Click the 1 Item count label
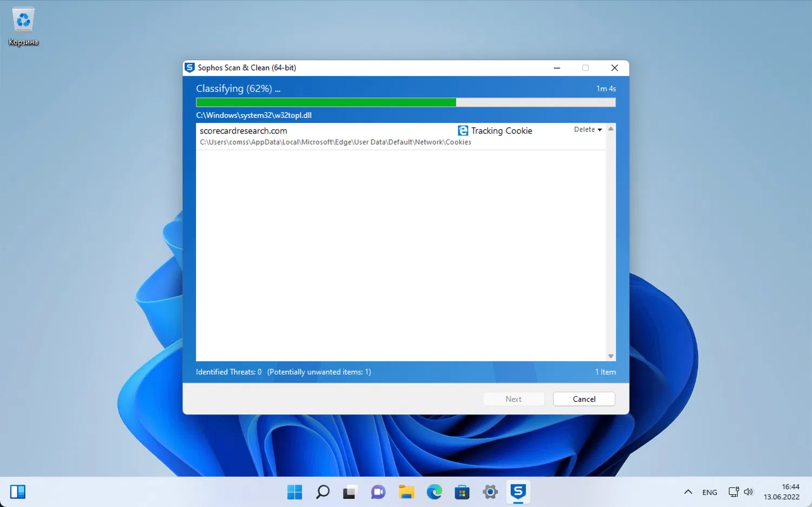Image resolution: width=812 pixels, height=507 pixels. click(x=605, y=372)
